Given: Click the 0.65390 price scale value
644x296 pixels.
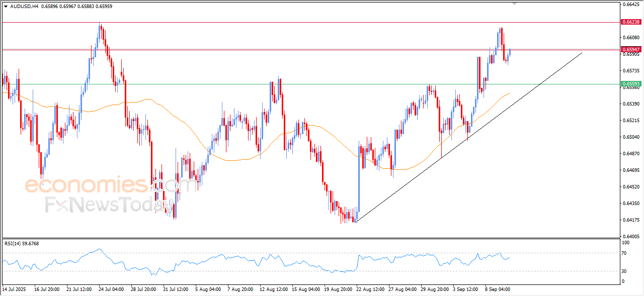Looking at the screenshot, I should [x=630, y=104].
